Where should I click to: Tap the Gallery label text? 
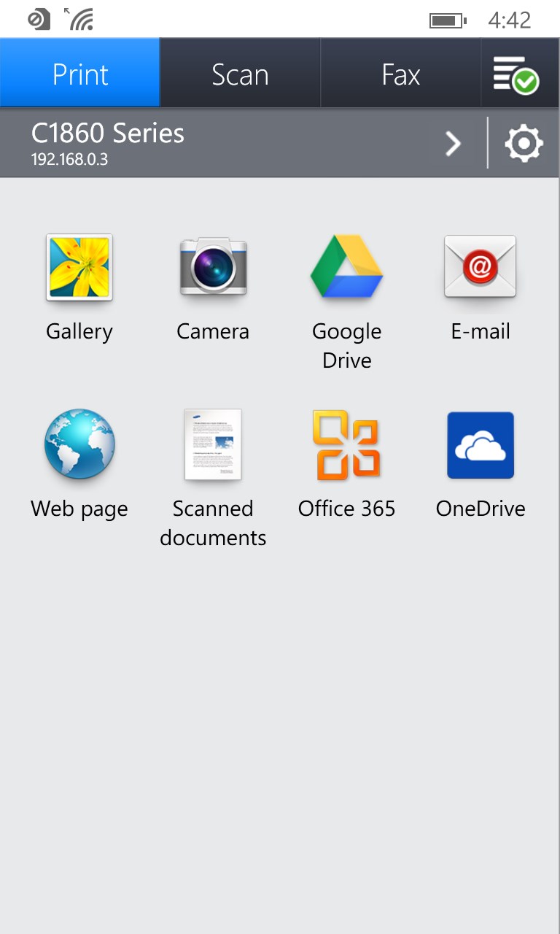(x=79, y=332)
